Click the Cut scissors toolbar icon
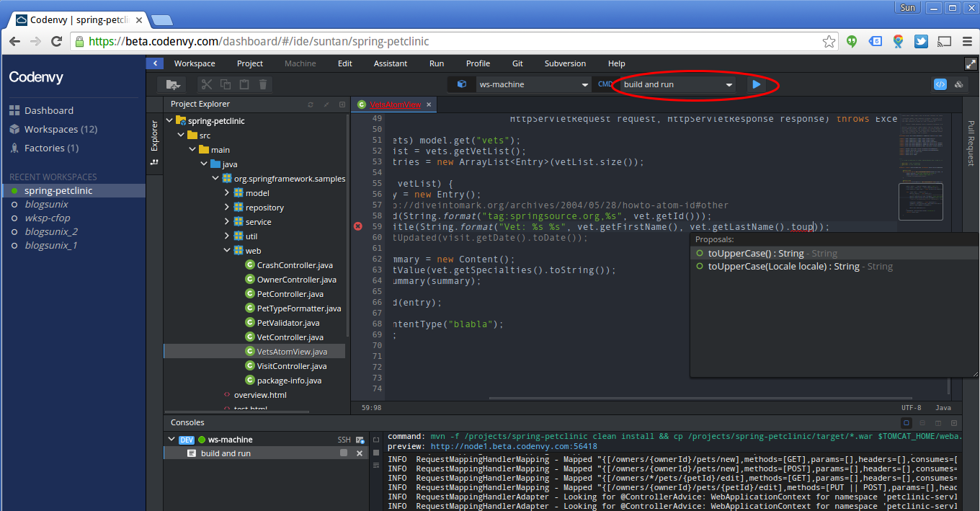 click(x=207, y=84)
